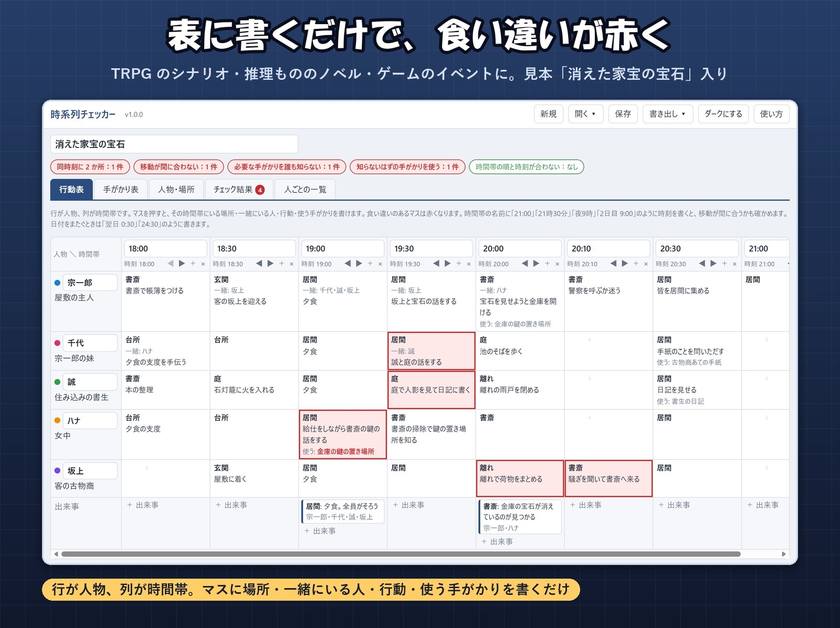This screenshot has height=628, width=840.
Task: Move the 20:30 column left
Action: click(702, 264)
